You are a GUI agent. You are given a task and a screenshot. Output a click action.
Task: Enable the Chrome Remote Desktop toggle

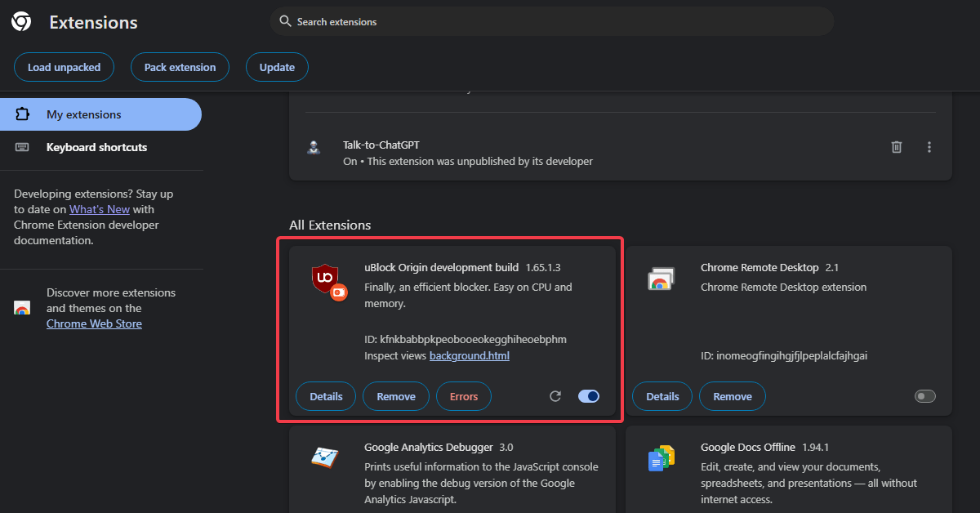click(x=924, y=396)
